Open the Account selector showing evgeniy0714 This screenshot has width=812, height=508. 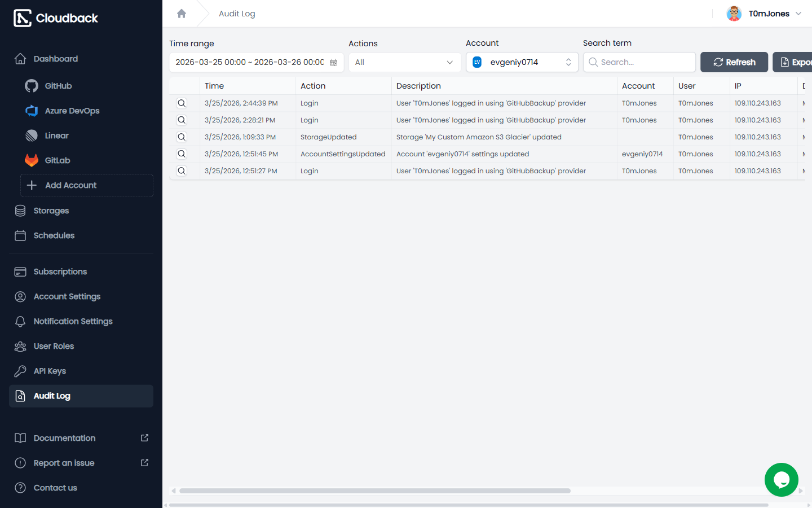point(522,62)
